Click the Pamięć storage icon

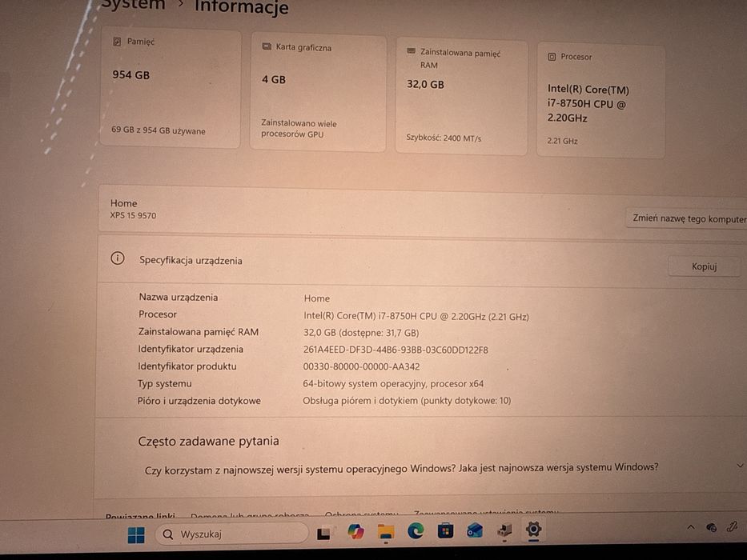click(x=117, y=42)
